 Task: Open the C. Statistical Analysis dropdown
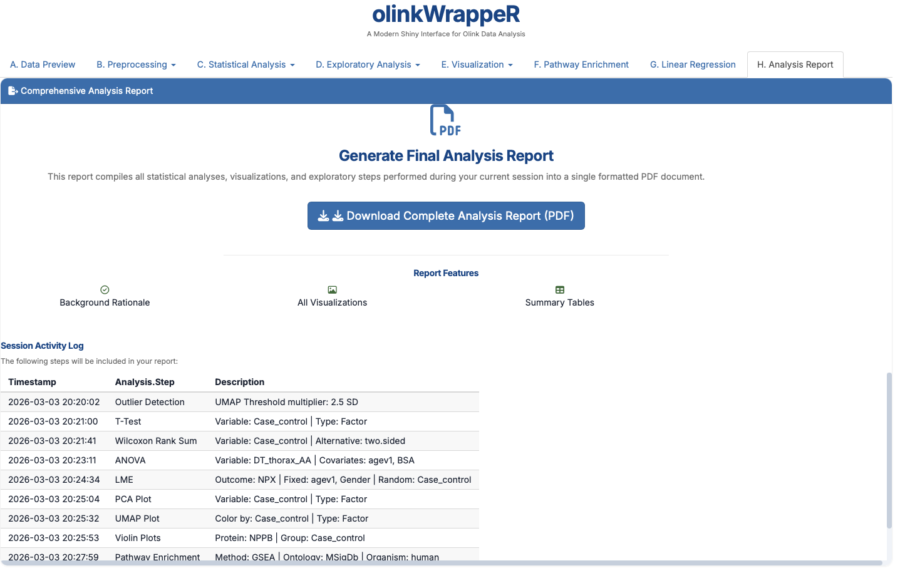[x=246, y=64]
